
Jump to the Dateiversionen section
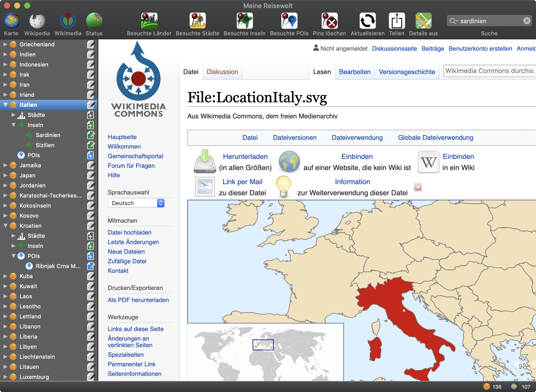[x=295, y=138]
